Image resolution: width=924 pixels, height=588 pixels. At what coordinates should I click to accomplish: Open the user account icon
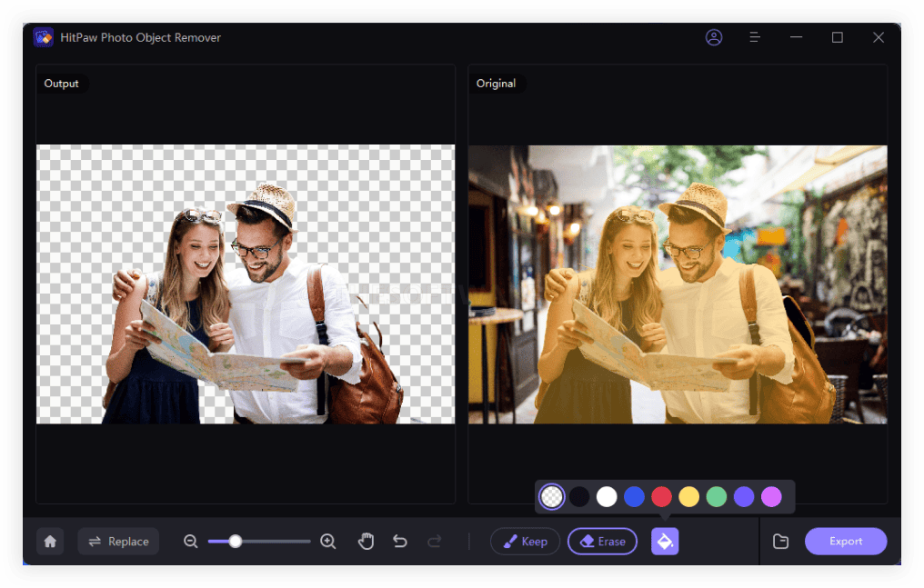pos(714,37)
